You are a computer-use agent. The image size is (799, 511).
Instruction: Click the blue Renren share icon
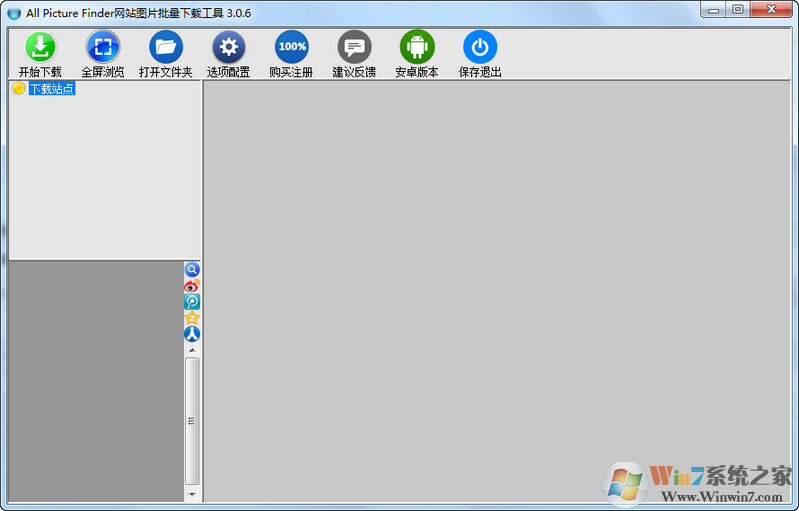point(192,334)
